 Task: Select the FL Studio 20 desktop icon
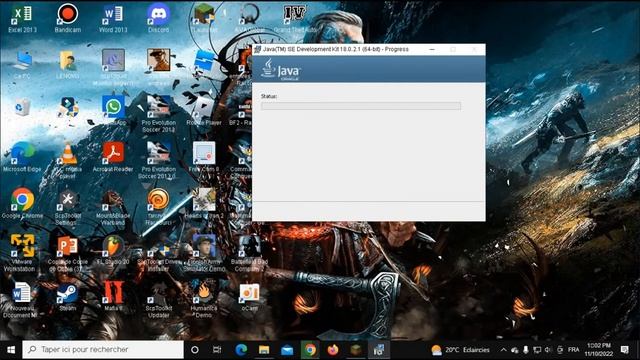pos(113,250)
